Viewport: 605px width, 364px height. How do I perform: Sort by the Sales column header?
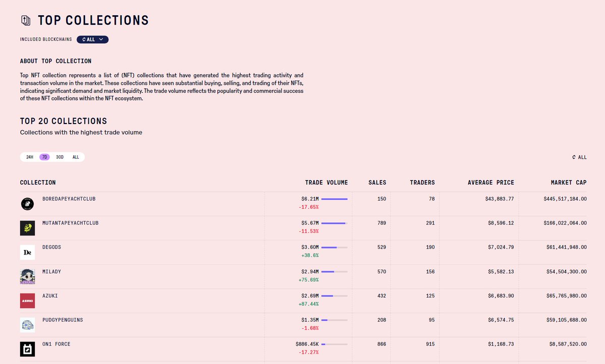pos(377,183)
